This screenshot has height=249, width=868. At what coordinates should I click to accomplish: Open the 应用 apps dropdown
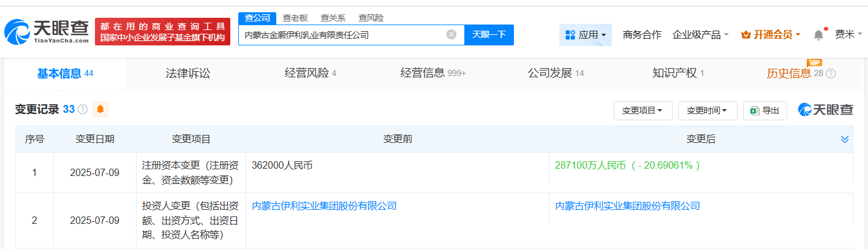pos(585,35)
